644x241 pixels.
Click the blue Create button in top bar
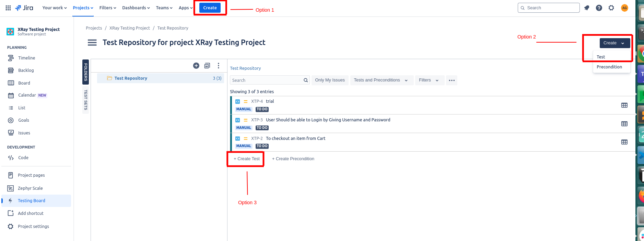pos(210,8)
